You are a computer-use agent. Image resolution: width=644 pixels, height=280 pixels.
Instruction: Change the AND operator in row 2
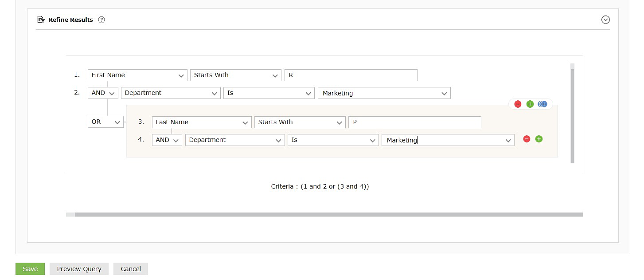(x=103, y=93)
